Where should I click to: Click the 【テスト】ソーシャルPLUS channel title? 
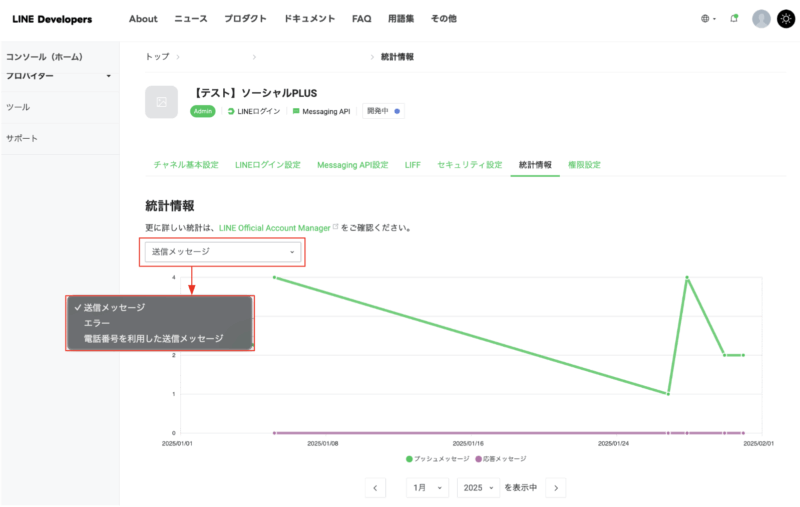[254, 93]
